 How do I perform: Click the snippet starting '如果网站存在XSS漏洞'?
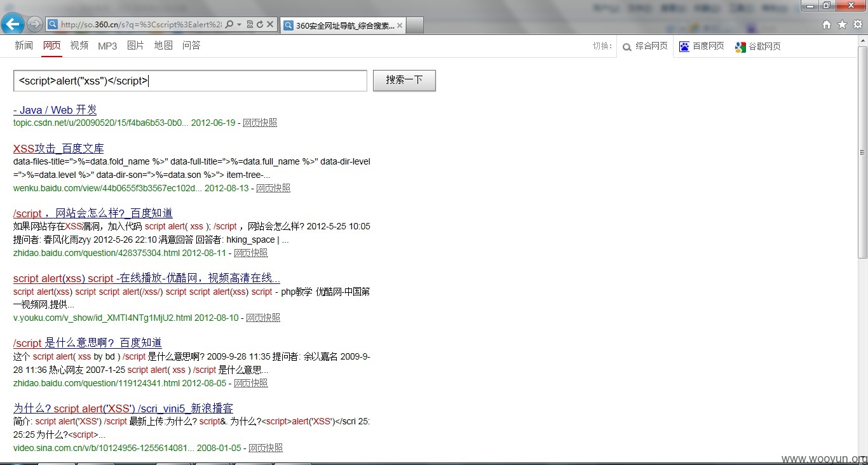point(192,233)
